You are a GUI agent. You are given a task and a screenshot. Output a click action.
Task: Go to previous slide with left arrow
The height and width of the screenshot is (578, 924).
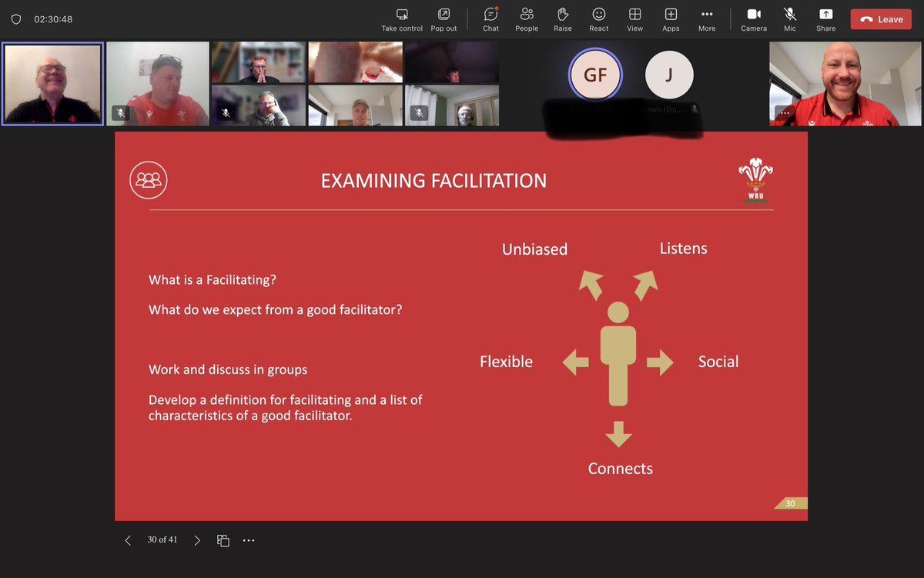[128, 540]
